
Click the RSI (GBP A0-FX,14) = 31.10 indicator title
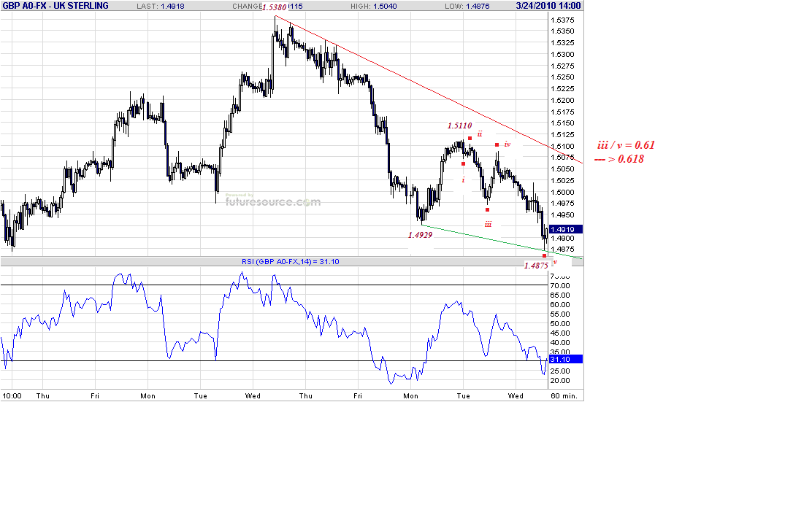(x=291, y=262)
